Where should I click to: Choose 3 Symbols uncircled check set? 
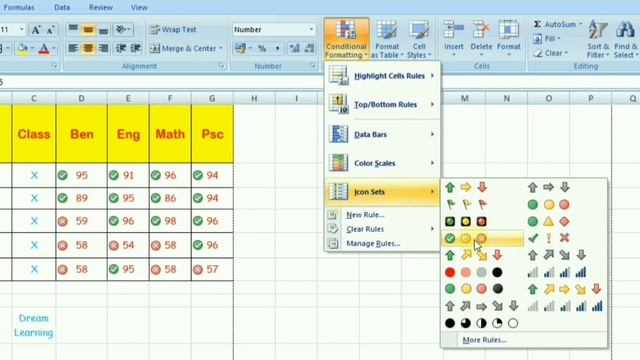548,238
